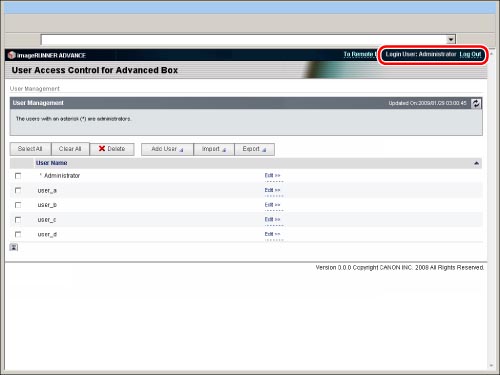
Task: Click the Select All button
Action: pos(30,149)
